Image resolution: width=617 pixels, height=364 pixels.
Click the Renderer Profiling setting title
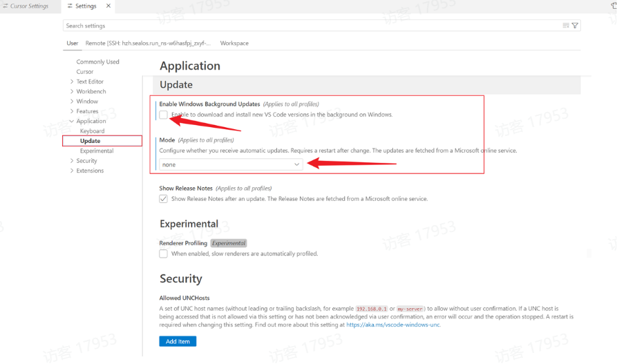click(x=183, y=243)
